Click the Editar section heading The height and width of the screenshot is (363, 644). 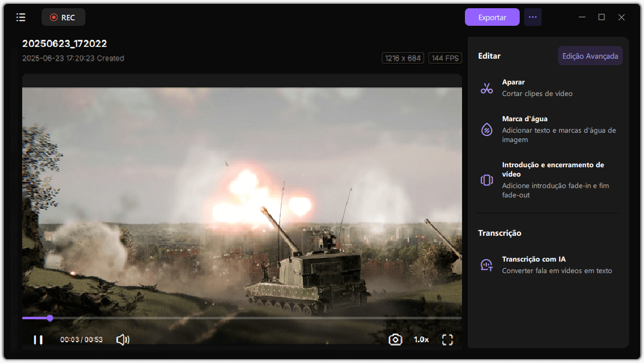point(489,56)
